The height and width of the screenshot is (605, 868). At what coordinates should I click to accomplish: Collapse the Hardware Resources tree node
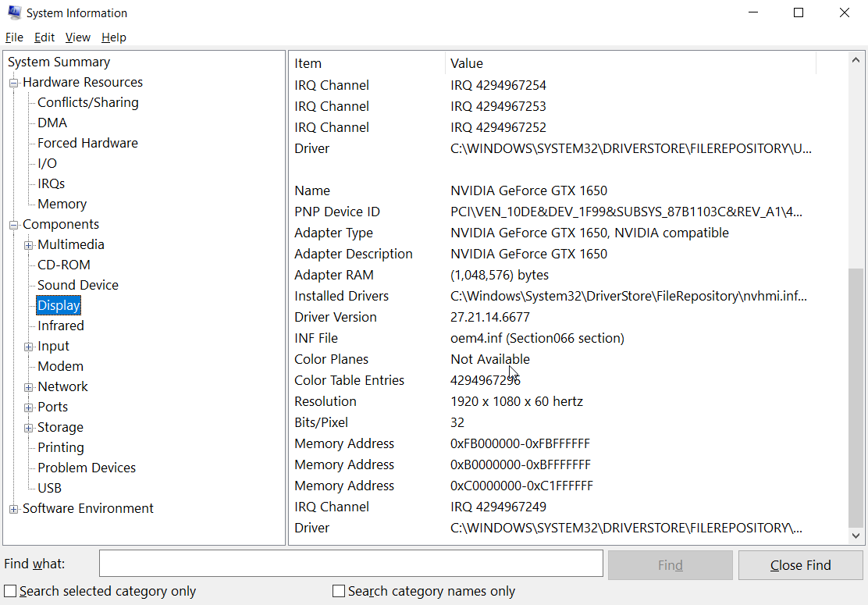click(x=13, y=83)
